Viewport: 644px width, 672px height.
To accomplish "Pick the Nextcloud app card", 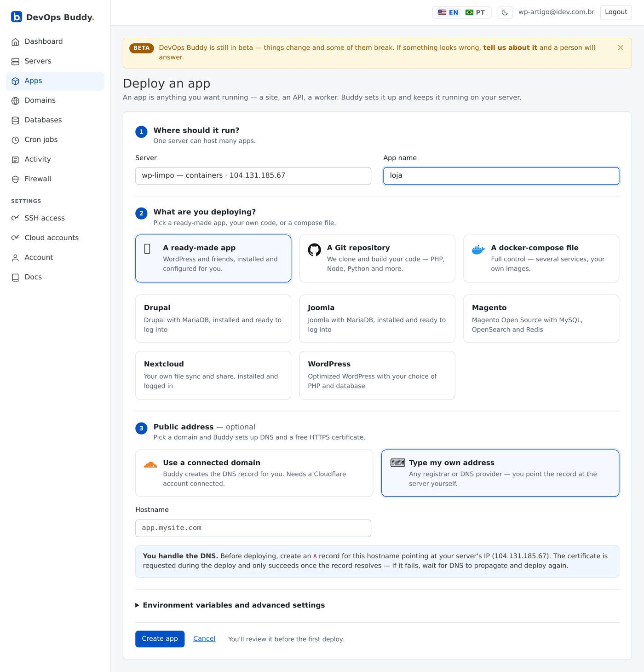I will point(213,375).
